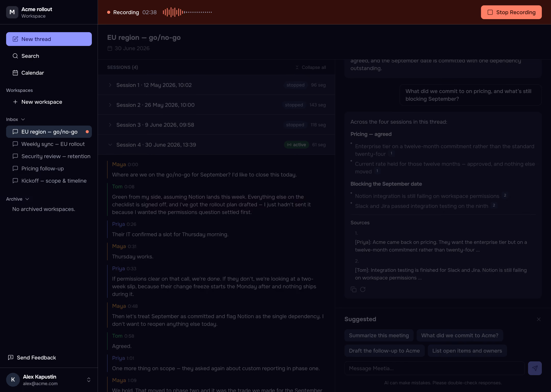Click citation 2 after testing on the ninth

(x=494, y=205)
